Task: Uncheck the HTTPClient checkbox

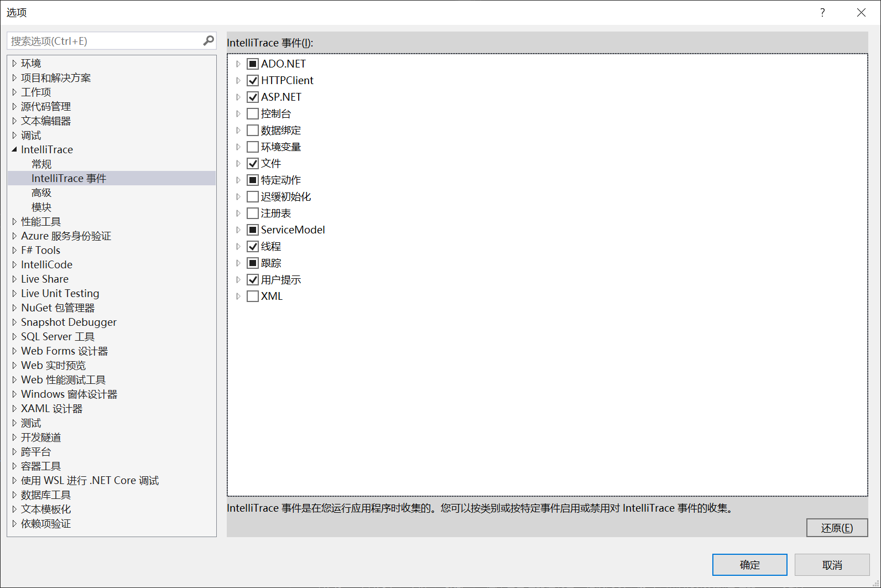Action: tap(253, 80)
